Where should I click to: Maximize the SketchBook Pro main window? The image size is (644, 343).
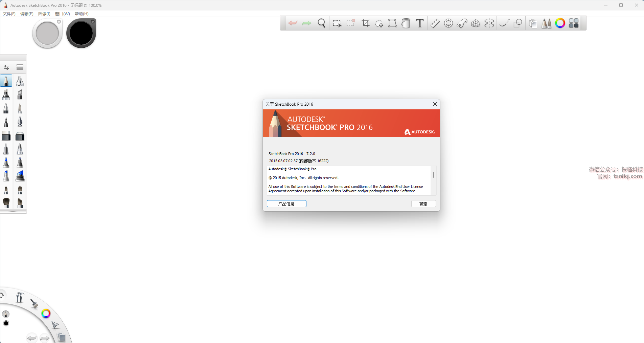(621, 5)
